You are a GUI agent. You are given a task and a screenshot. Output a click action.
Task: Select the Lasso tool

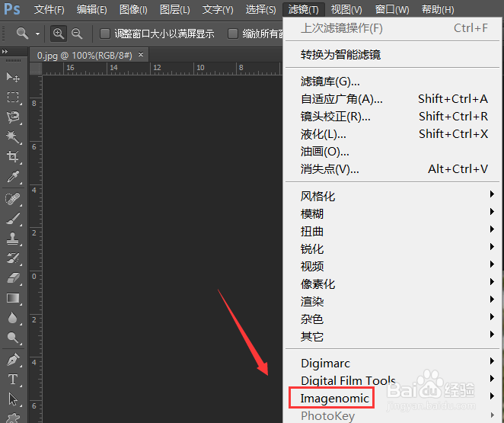13,117
